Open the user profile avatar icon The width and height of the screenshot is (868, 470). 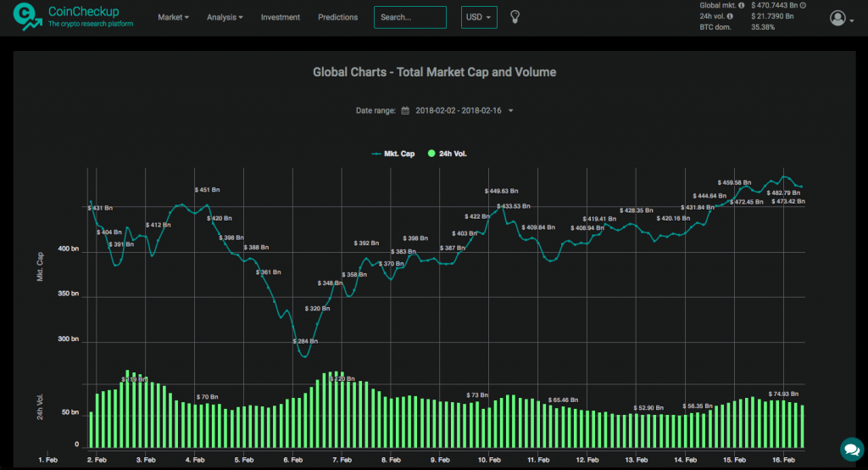(837, 18)
